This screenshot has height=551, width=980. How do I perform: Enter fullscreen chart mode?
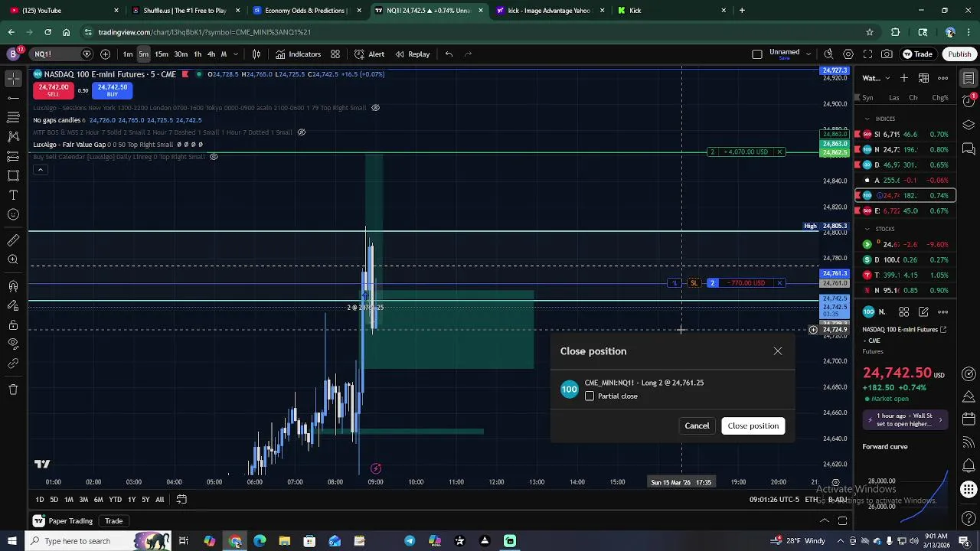pyautogui.click(x=867, y=54)
